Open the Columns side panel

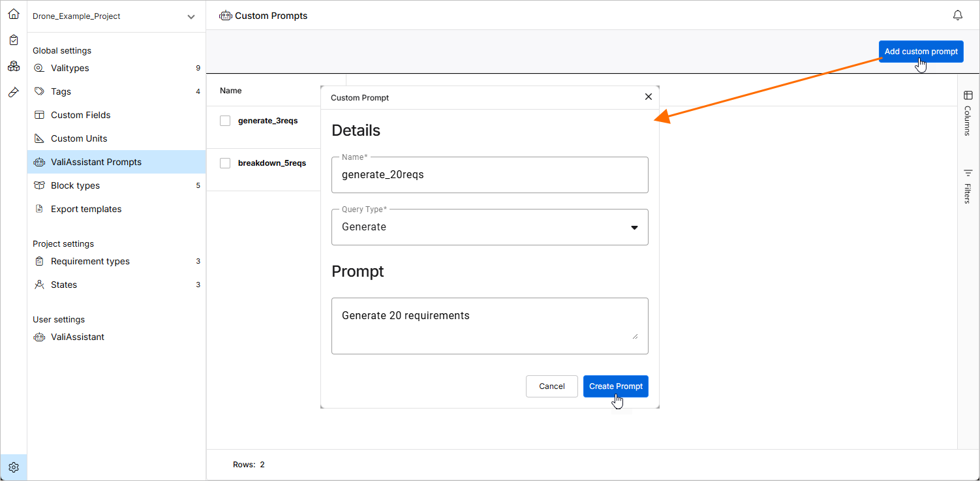968,112
